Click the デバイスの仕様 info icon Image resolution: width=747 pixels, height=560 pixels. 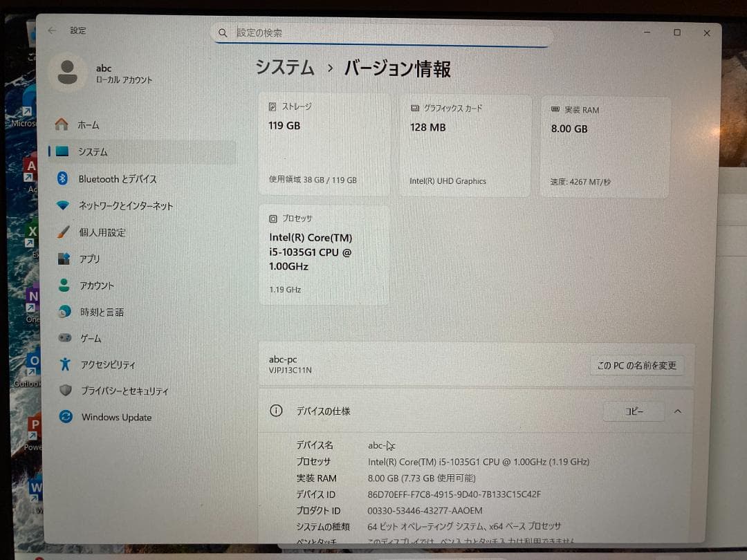tap(276, 411)
